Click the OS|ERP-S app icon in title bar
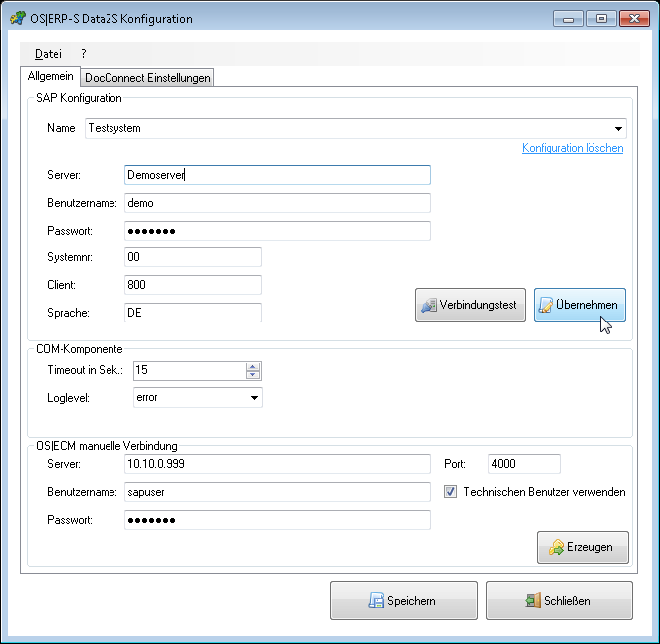This screenshot has height=644, width=660. click(18, 19)
